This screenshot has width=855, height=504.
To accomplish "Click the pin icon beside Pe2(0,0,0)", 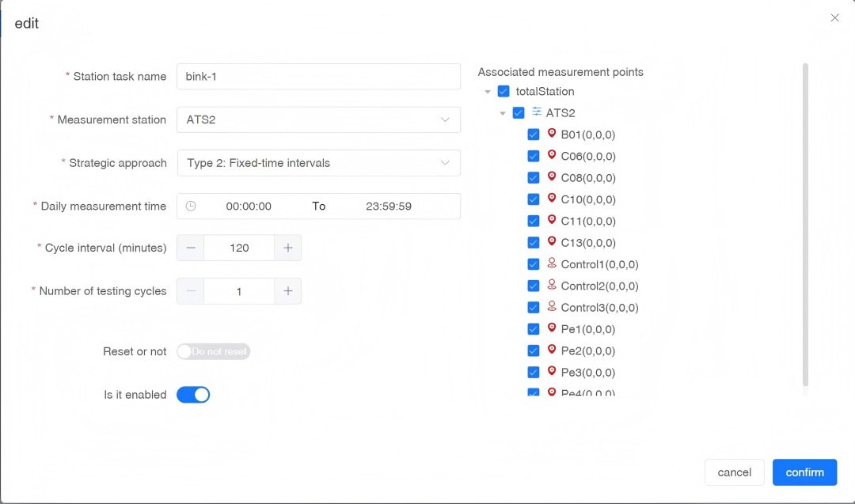I will [552, 351].
